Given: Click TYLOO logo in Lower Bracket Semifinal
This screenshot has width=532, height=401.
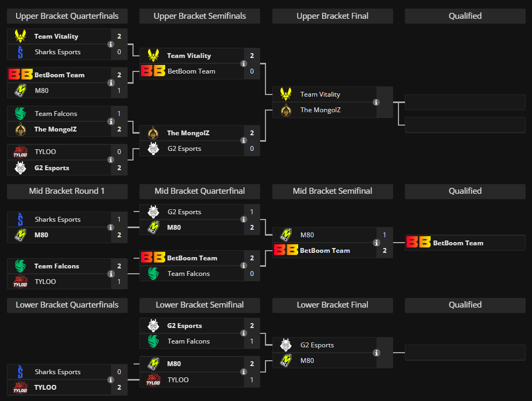Looking at the screenshot, I should coord(153,380).
